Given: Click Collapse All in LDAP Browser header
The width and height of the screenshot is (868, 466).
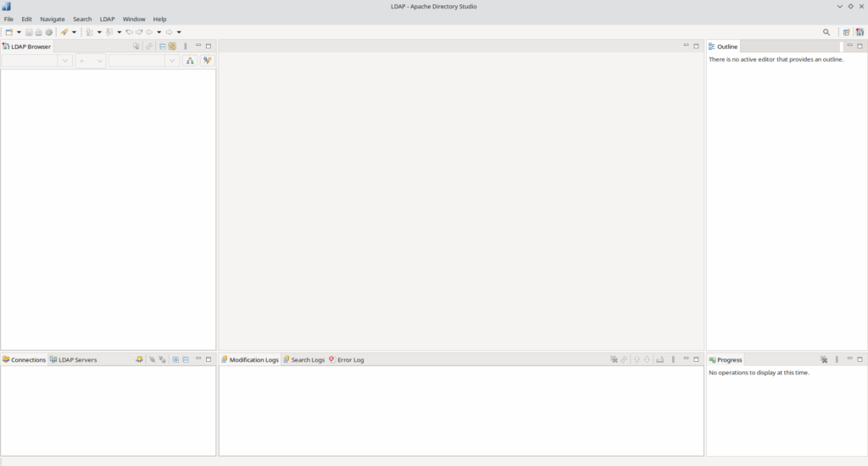Looking at the screenshot, I should coord(162,47).
